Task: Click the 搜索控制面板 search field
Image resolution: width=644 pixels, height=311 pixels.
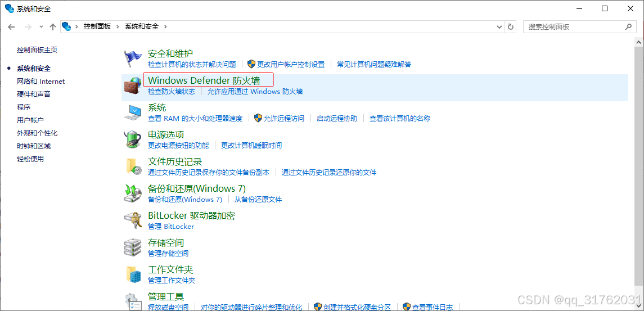Action: pyautogui.click(x=579, y=26)
